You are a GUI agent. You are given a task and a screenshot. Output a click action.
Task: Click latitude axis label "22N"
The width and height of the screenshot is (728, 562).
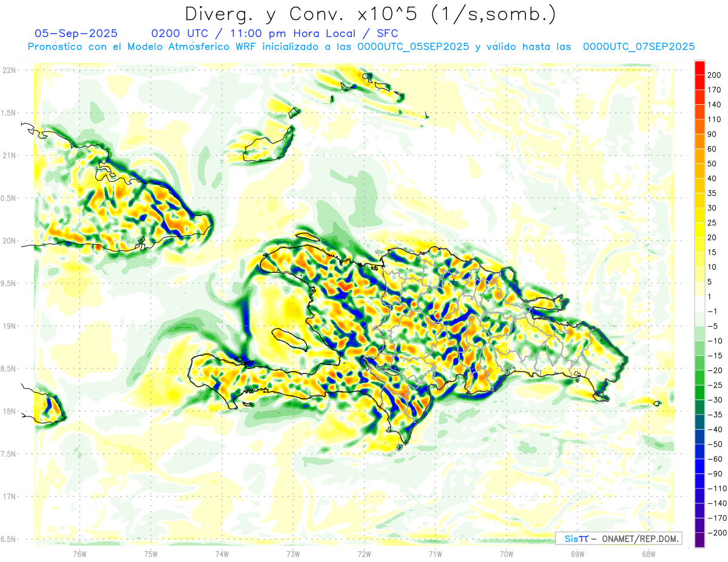(x=8, y=70)
